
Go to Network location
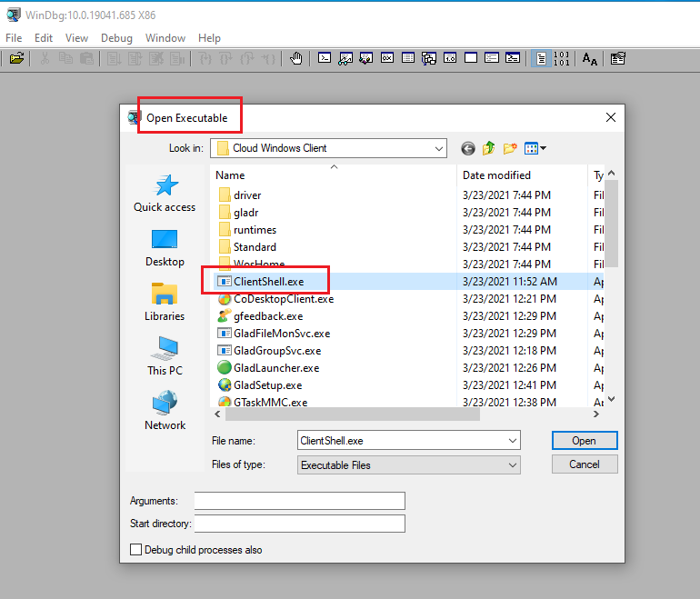(165, 411)
